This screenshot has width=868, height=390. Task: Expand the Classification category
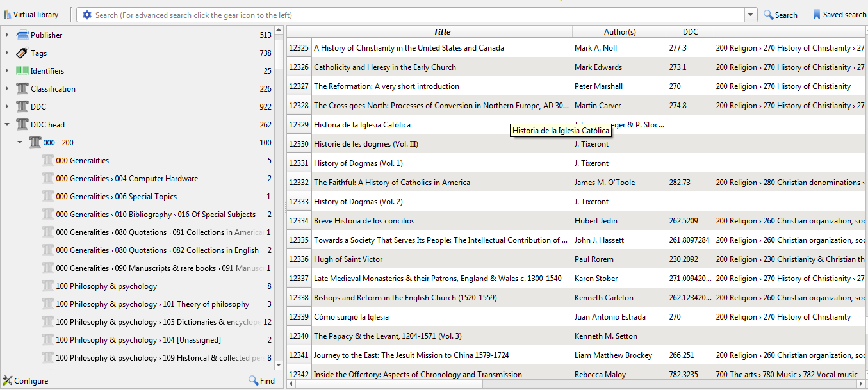(7, 89)
